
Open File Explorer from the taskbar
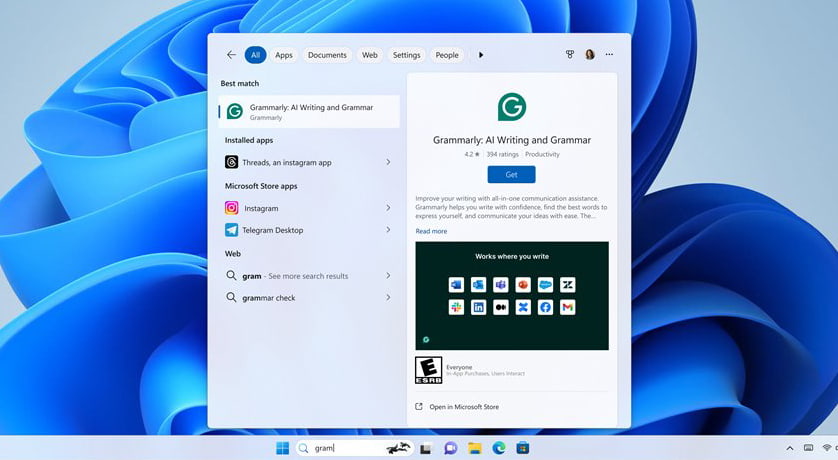coord(475,448)
